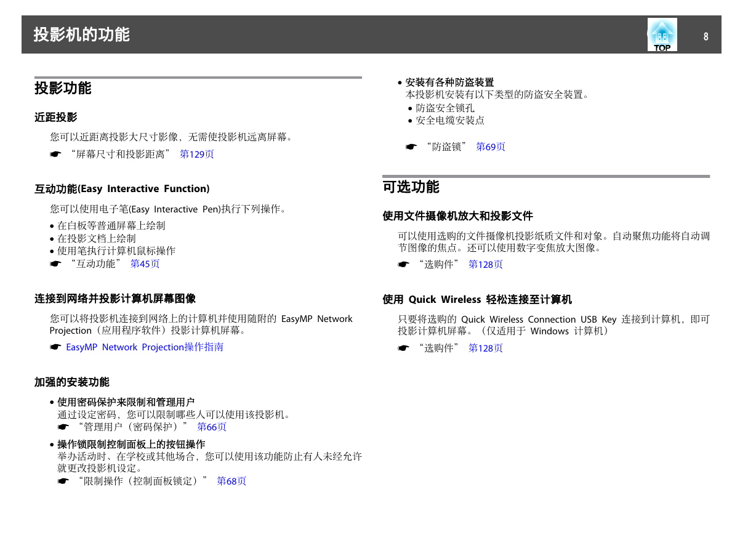Click the 可选功能 section heading

coord(411,187)
